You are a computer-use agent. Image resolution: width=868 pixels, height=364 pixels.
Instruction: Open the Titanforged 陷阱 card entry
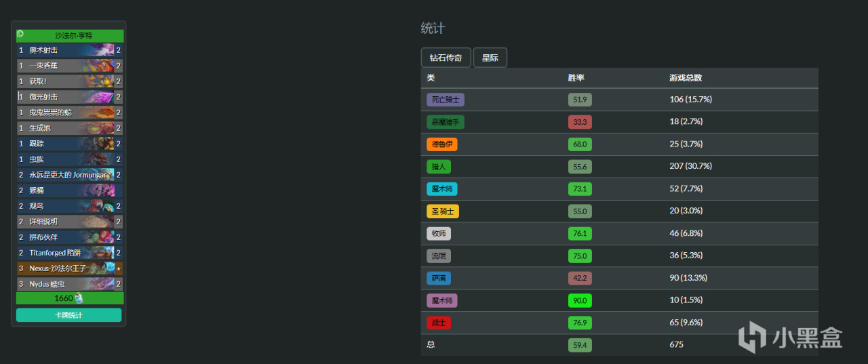coord(69,253)
